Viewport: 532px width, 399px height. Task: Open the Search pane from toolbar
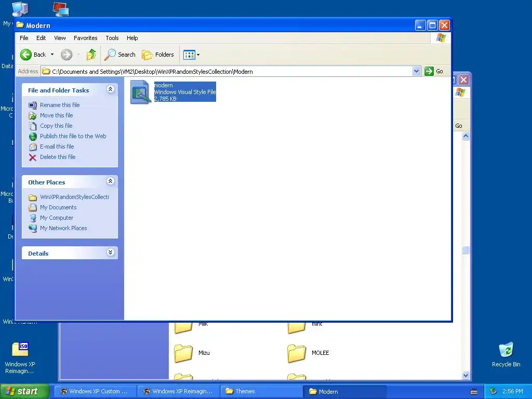point(120,54)
